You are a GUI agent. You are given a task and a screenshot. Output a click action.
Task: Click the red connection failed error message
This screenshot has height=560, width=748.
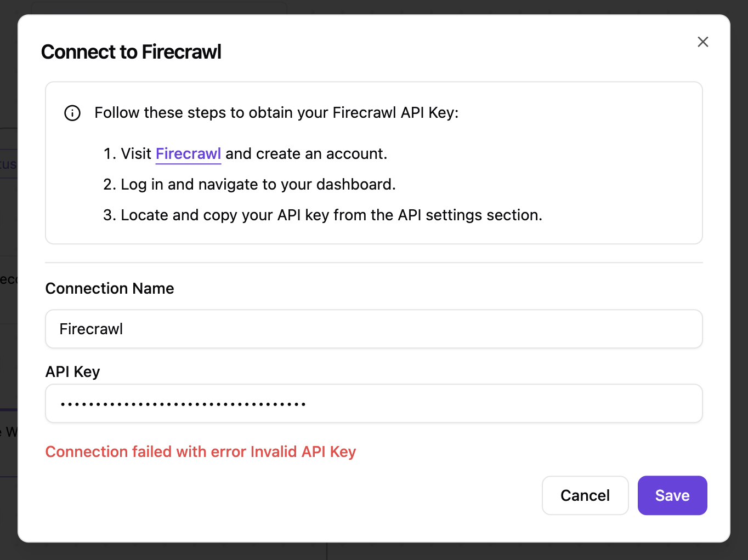coord(200,452)
